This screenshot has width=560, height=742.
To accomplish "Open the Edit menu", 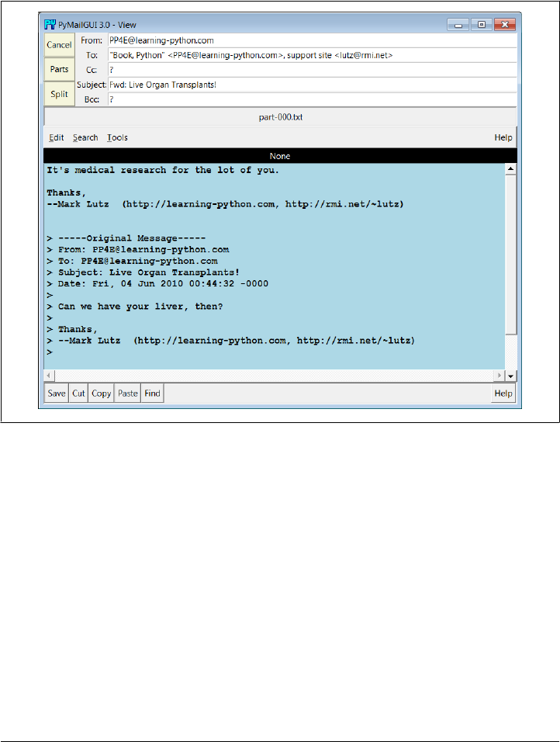I will tap(57, 137).
